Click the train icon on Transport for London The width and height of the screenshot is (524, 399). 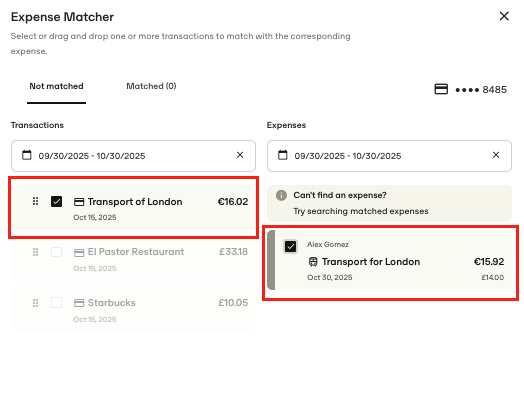click(313, 262)
